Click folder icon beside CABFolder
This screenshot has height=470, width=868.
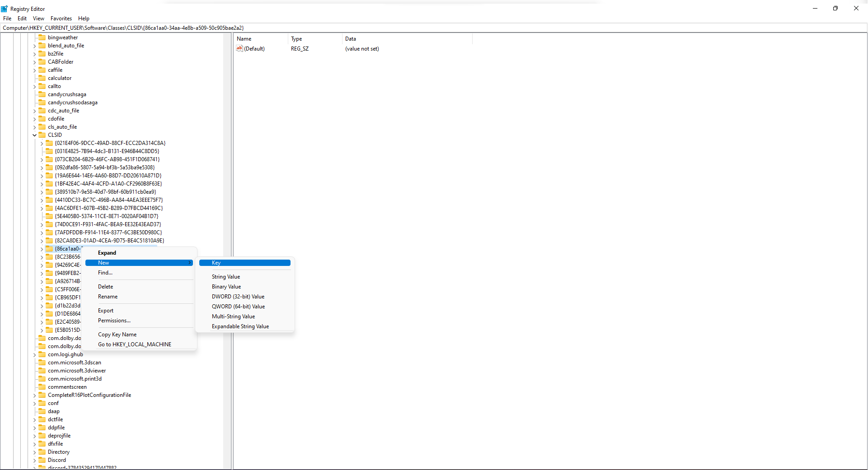click(42, 62)
